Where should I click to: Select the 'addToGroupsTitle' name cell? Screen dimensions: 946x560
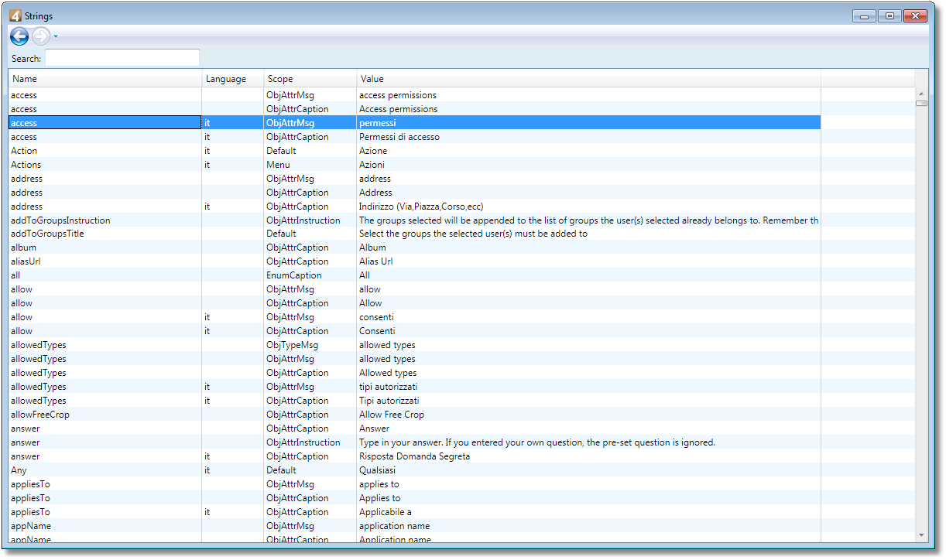click(105, 234)
